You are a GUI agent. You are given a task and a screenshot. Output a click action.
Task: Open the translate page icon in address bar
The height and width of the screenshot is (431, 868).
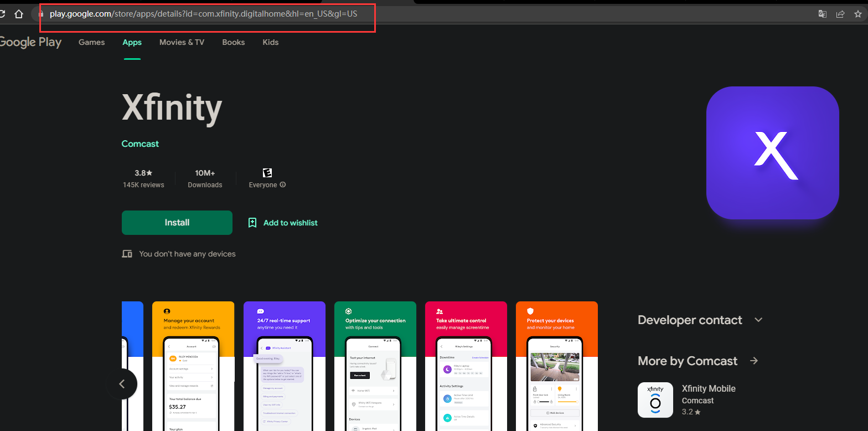click(x=823, y=14)
